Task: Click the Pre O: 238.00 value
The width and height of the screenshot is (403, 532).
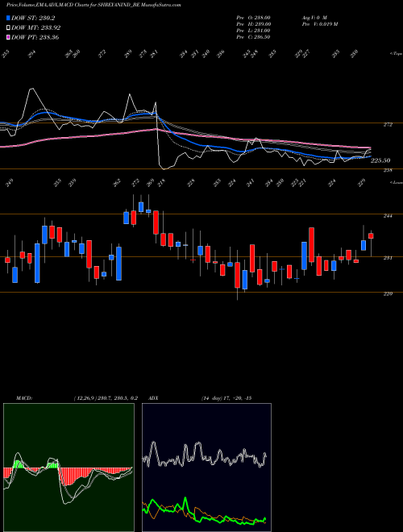Action: point(253,18)
